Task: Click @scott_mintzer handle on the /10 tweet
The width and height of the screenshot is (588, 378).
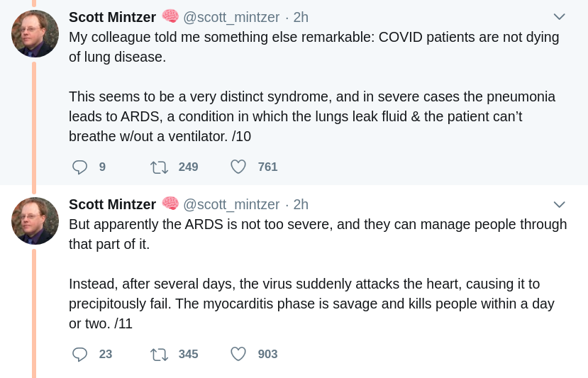Action: point(231,17)
